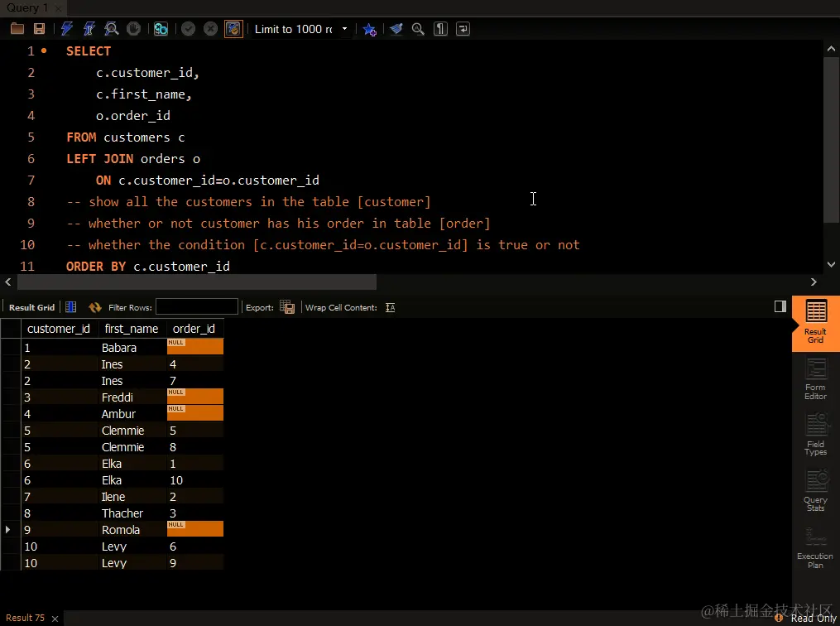Toggle invisible characters display
The width and height of the screenshot is (840, 626).
point(441,29)
